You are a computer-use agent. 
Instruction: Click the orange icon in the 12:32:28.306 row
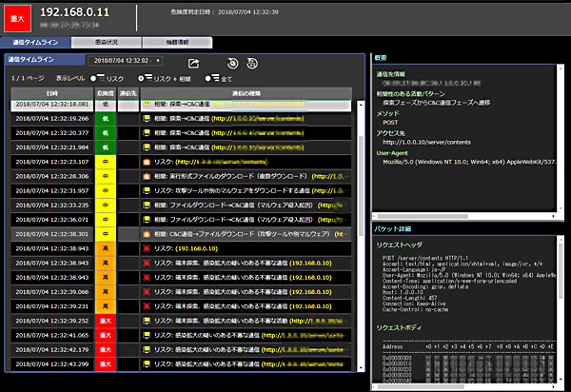pos(147,176)
